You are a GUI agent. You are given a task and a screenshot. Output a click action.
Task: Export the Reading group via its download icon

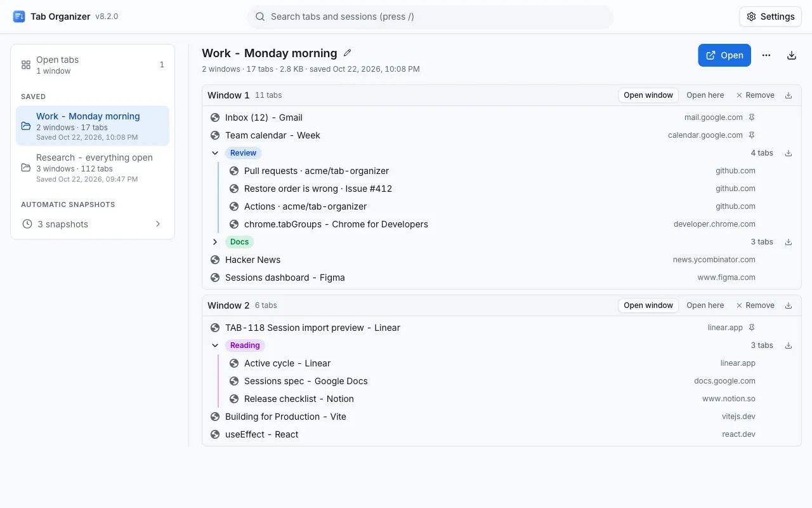tap(789, 345)
